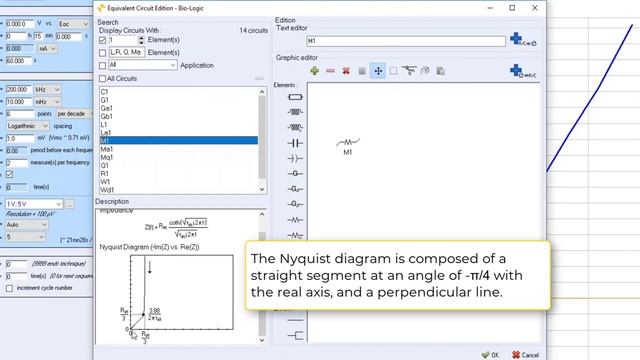
Task: Select R1 in the circuits list
Action: (179, 173)
